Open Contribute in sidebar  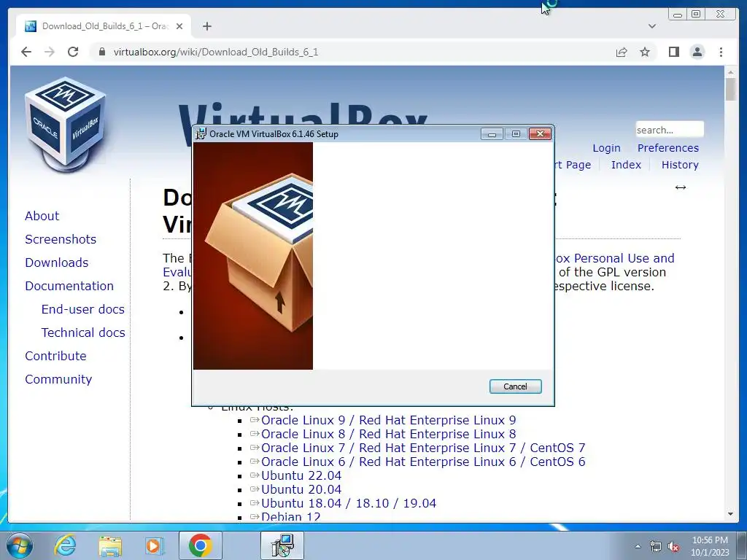tap(55, 356)
